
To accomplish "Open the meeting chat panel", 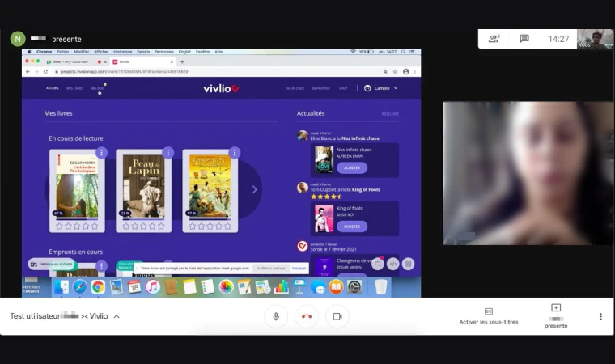I will [x=524, y=39].
